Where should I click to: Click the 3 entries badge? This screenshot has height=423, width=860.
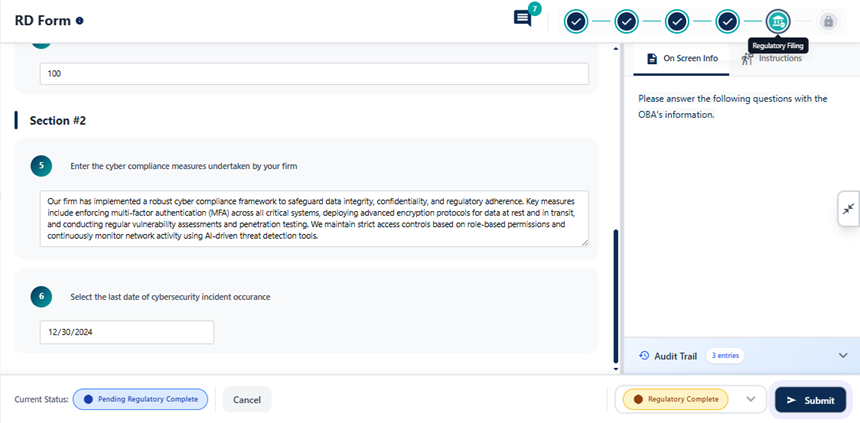point(725,356)
